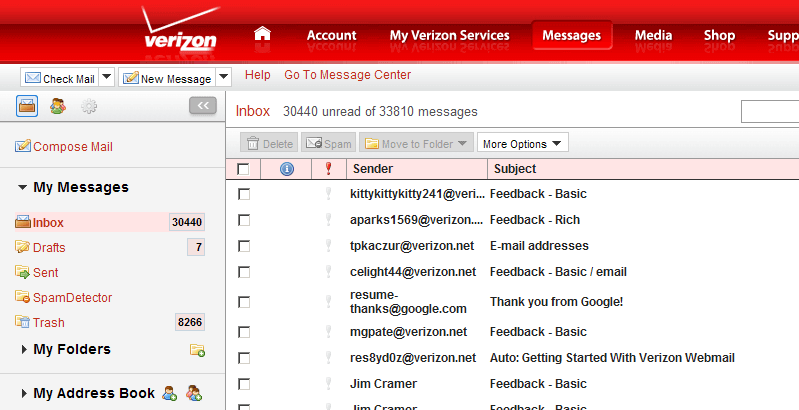
Task: Open the Sent folder
Action: [x=45, y=272]
